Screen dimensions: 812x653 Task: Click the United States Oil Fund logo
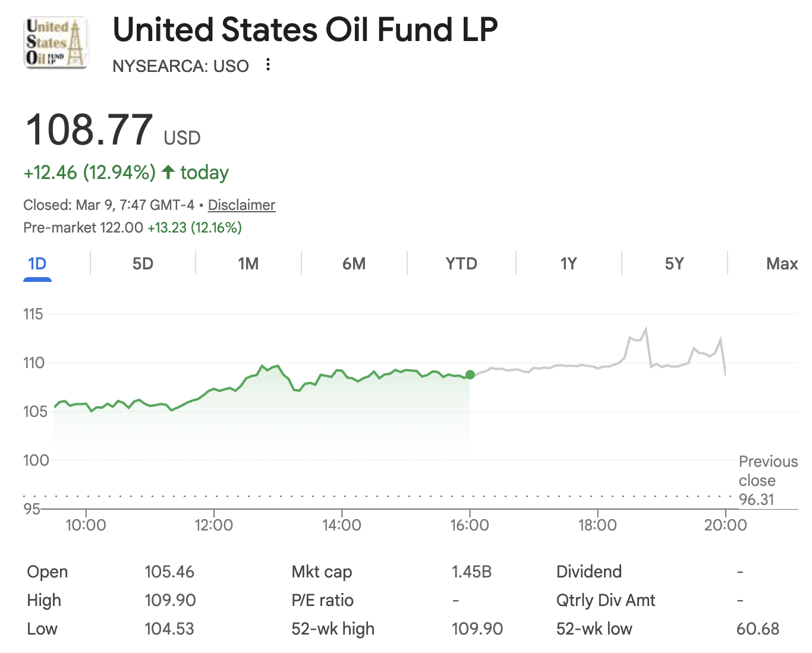(x=56, y=42)
